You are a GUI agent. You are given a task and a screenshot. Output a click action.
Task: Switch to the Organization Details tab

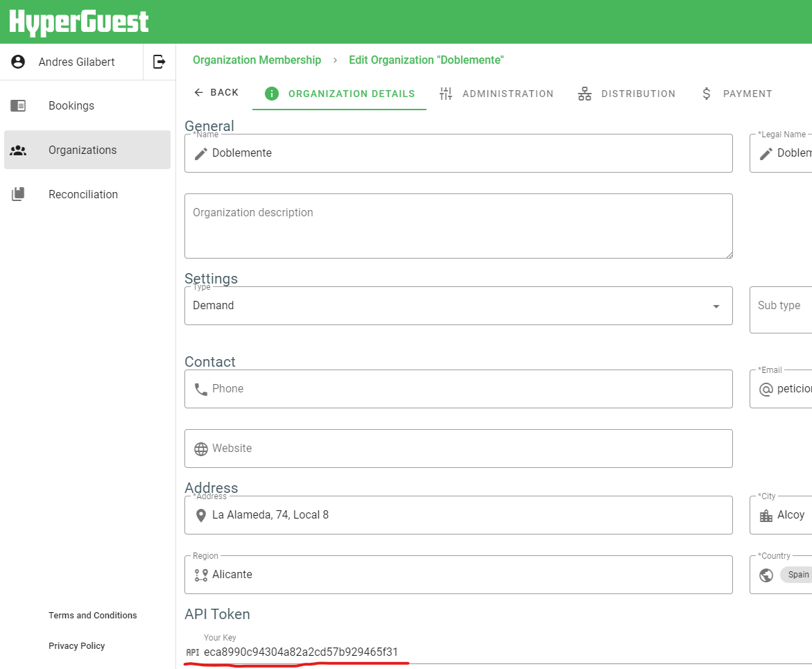(x=339, y=94)
